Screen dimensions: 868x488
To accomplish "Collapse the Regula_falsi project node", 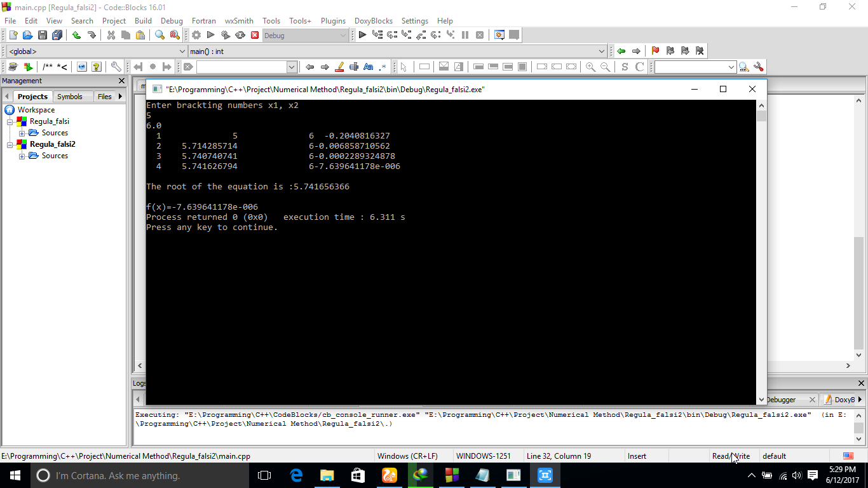I will (x=10, y=121).
